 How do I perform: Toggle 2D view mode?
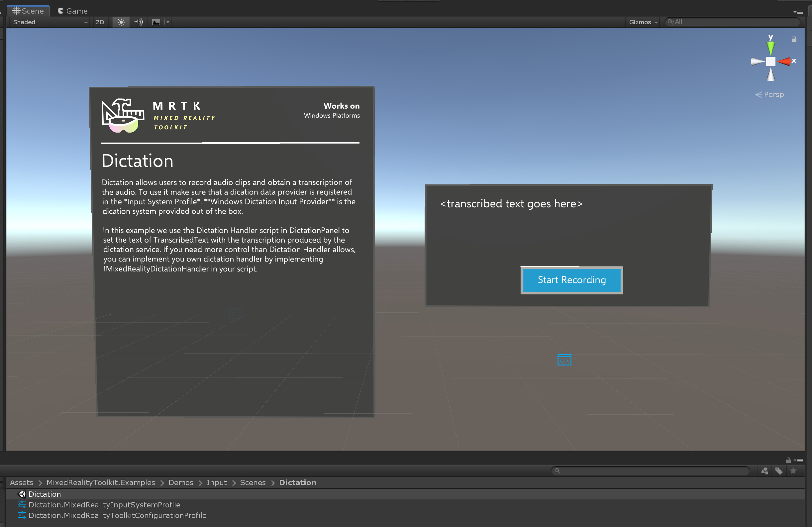point(99,22)
